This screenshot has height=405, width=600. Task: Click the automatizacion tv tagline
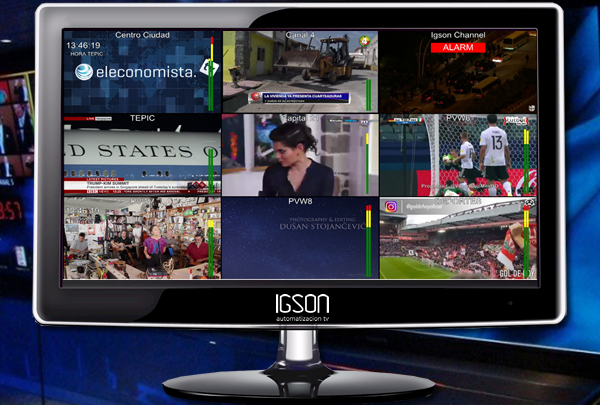pyautogui.click(x=302, y=318)
